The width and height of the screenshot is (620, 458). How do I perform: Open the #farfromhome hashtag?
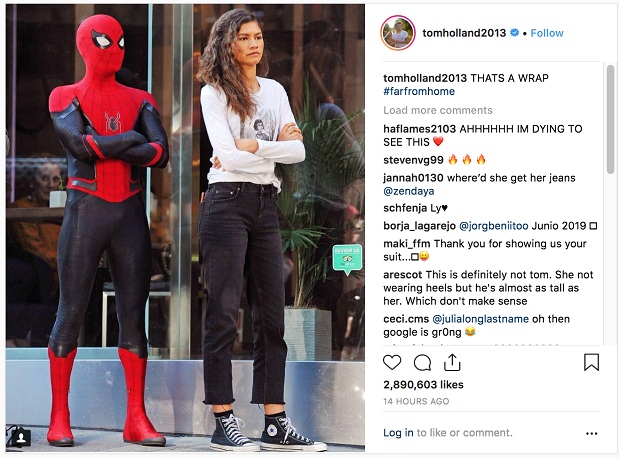(419, 91)
